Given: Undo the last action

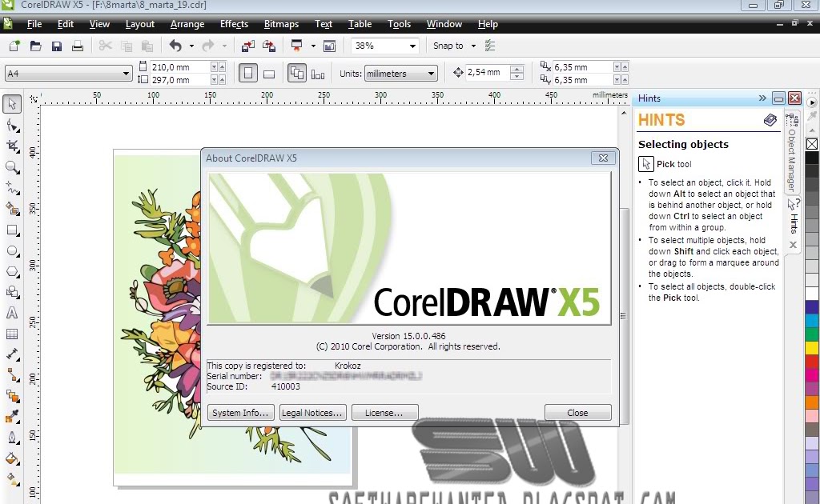Looking at the screenshot, I should click(175, 46).
